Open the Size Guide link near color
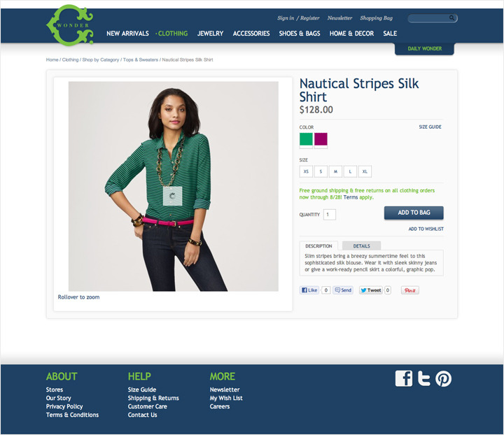The height and width of the screenshot is (435, 504). pyautogui.click(x=430, y=127)
